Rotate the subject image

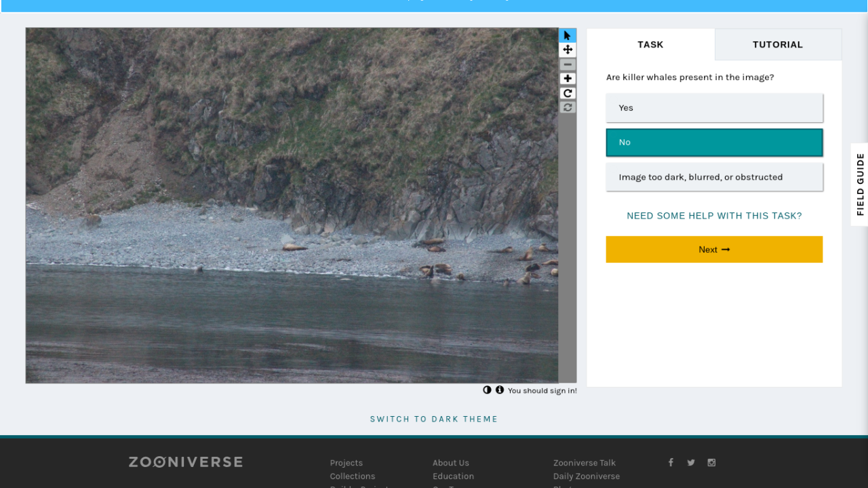click(568, 93)
